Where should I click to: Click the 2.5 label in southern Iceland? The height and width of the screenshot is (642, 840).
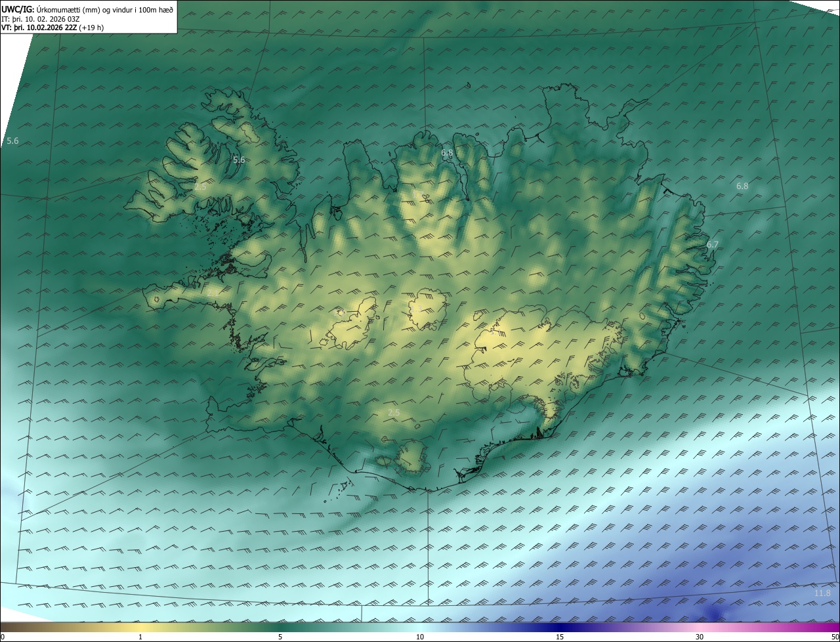pyautogui.click(x=394, y=412)
